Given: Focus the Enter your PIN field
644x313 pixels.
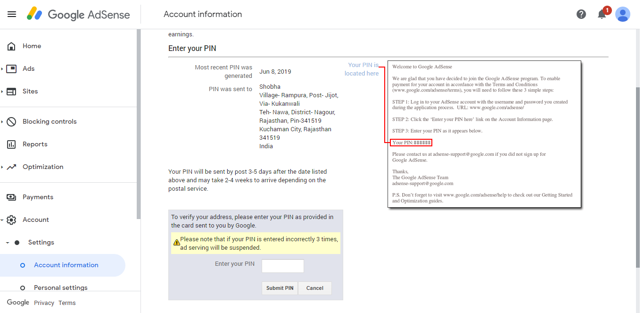Looking at the screenshot, I should pyautogui.click(x=283, y=266).
